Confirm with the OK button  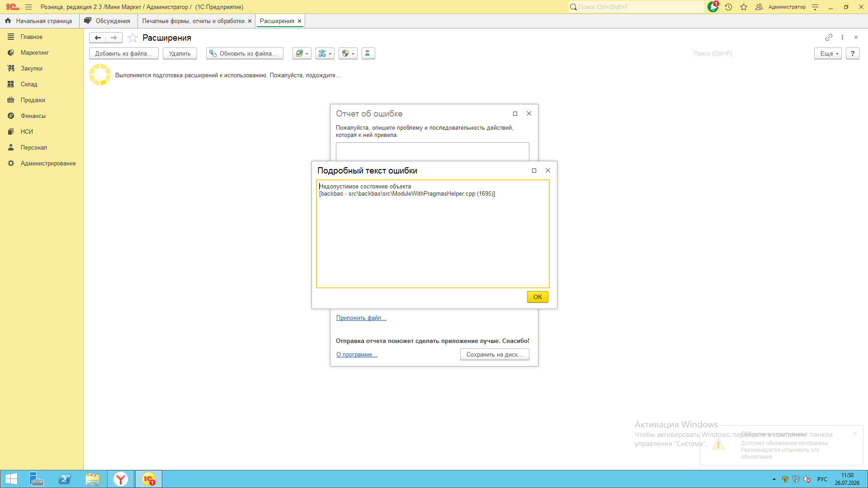(538, 297)
